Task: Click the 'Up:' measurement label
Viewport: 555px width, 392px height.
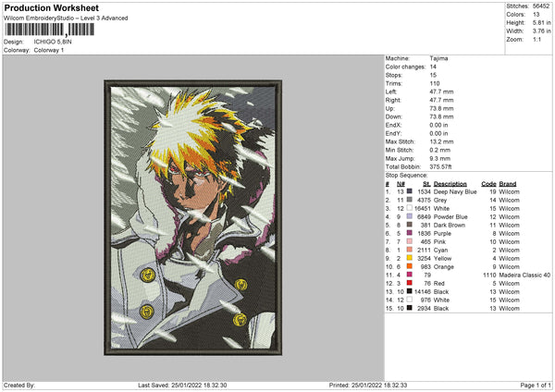Action: coord(390,108)
